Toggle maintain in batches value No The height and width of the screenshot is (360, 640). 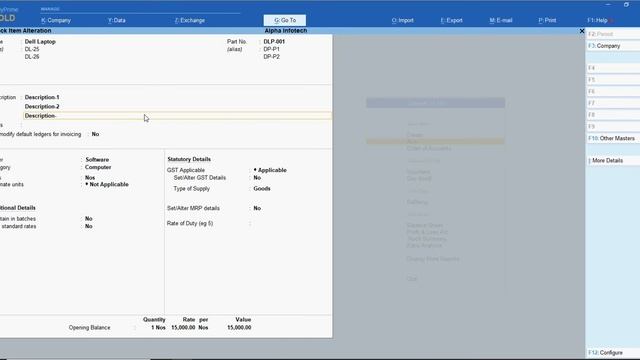coord(89,219)
